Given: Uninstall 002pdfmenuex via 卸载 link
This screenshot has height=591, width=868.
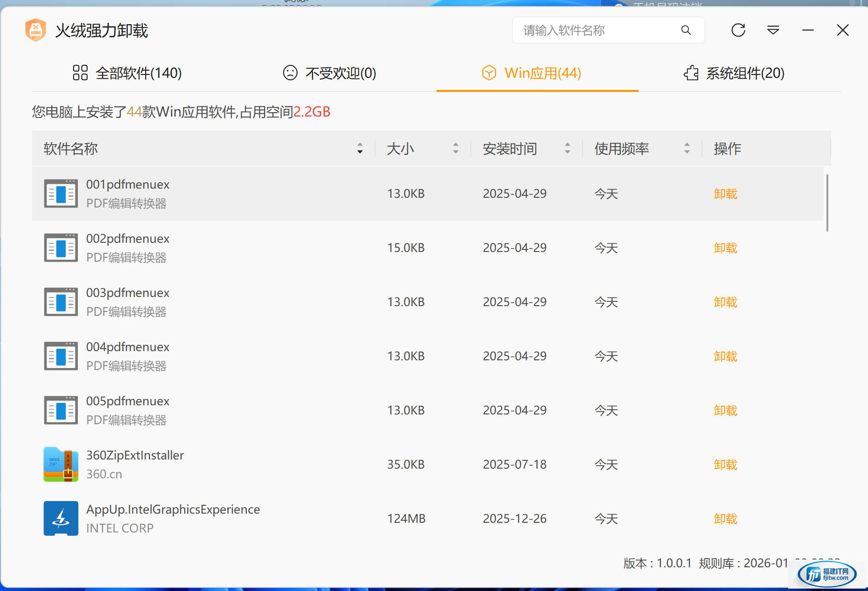Looking at the screenshot, I should 725,248.
